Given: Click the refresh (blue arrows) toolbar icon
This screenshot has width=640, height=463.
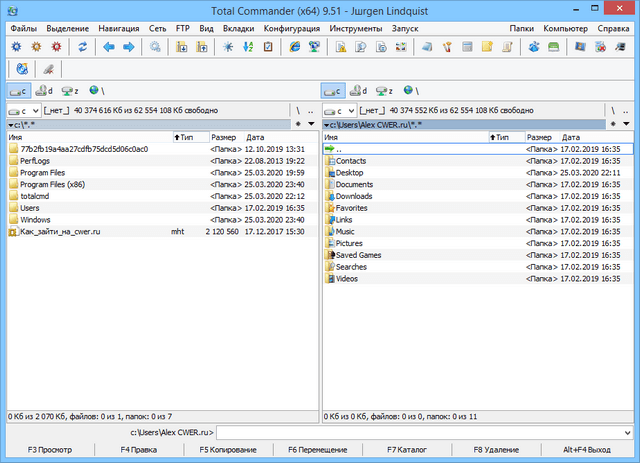Looking at the screenshot, I should pos(83,47).
